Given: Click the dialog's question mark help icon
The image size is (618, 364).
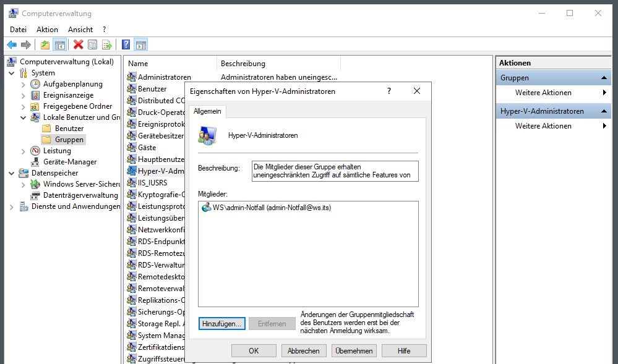Looking at the screenshot, I should click(389, 91).
